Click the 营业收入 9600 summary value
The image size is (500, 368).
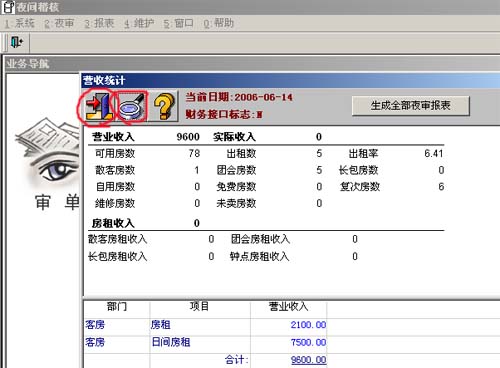[x=188, y=137]
